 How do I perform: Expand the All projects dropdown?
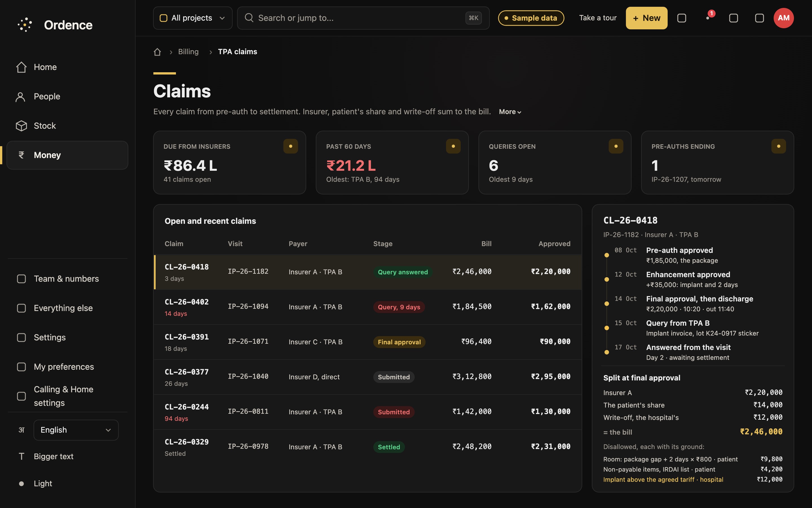(x=193, y=18)
